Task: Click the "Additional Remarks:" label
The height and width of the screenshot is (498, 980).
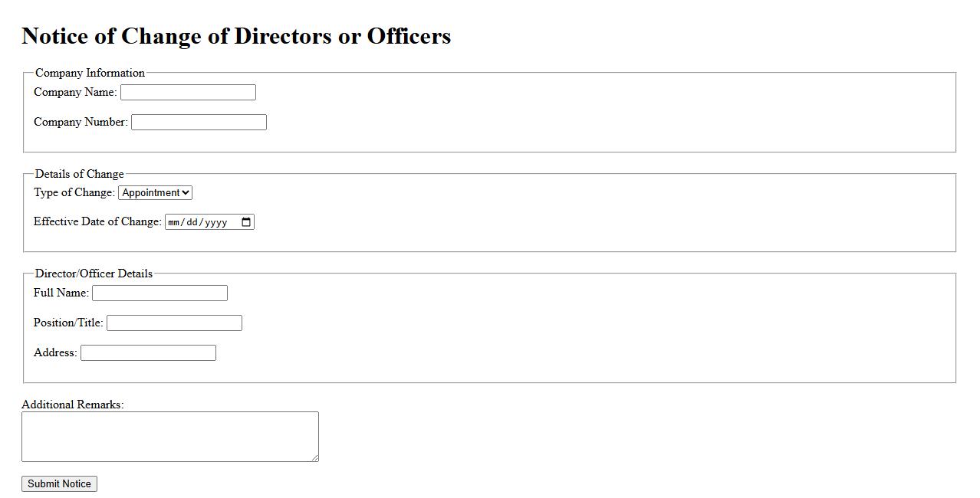Action: (72, 405)
